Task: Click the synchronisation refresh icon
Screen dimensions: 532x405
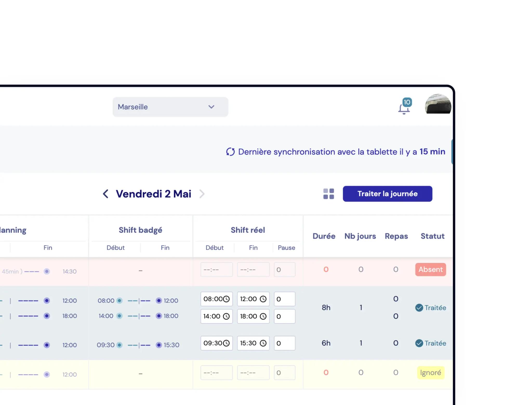Action: pyautogui.click(x=230, y=152)
